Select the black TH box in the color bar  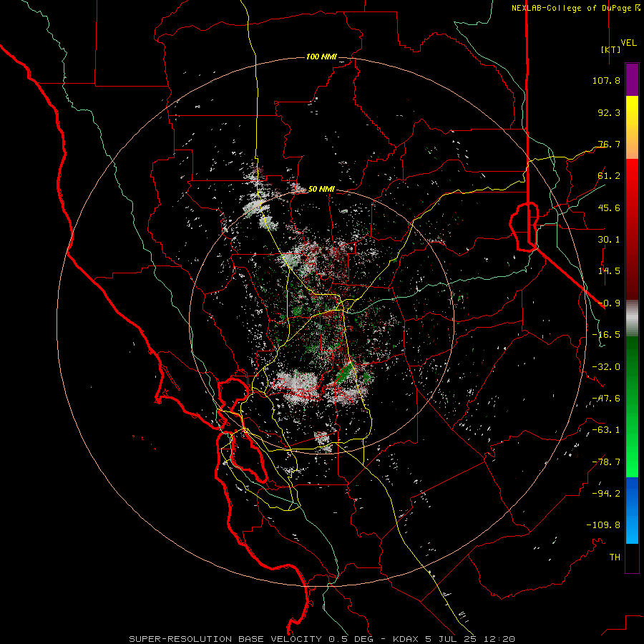[632, 557]
